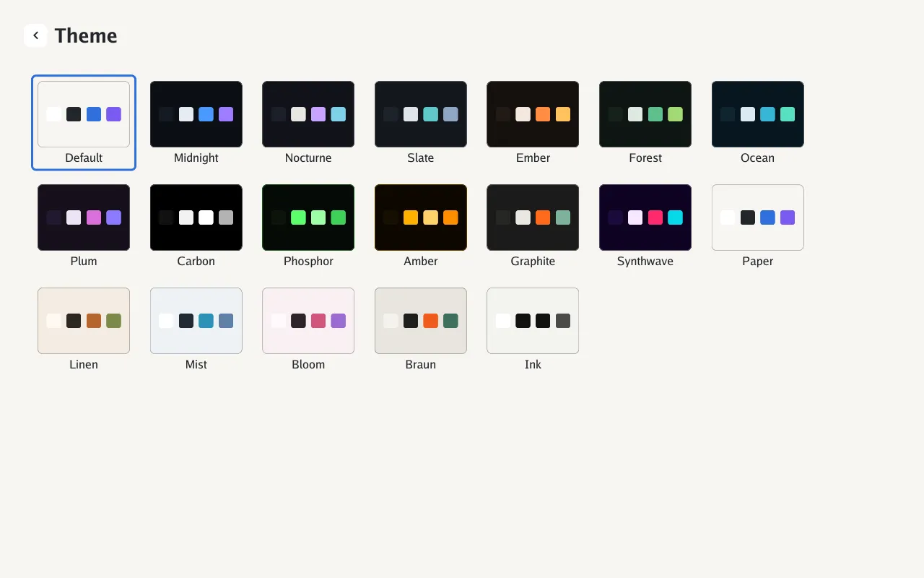Choose the Graphite theme card

(x=533, y=226)
